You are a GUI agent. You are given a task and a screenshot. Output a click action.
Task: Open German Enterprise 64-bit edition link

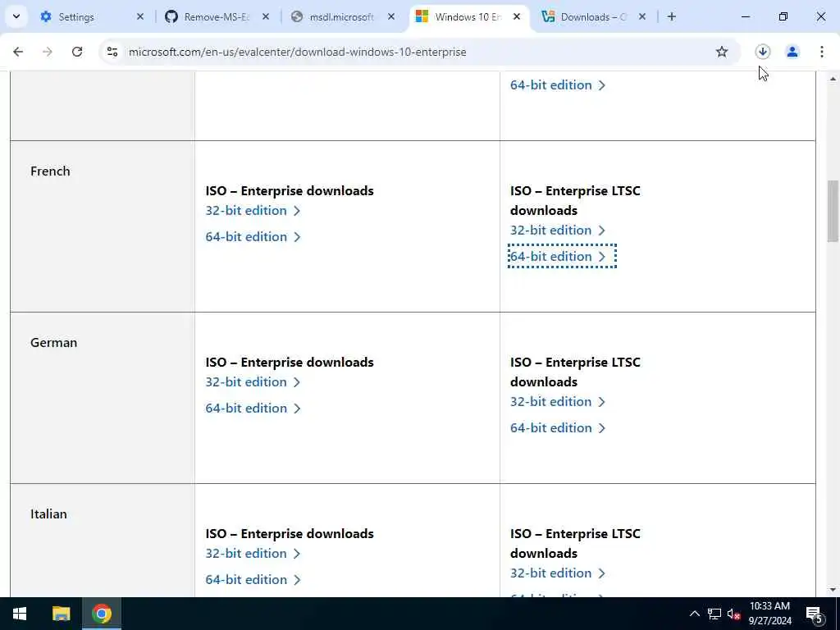click(253, 409)
